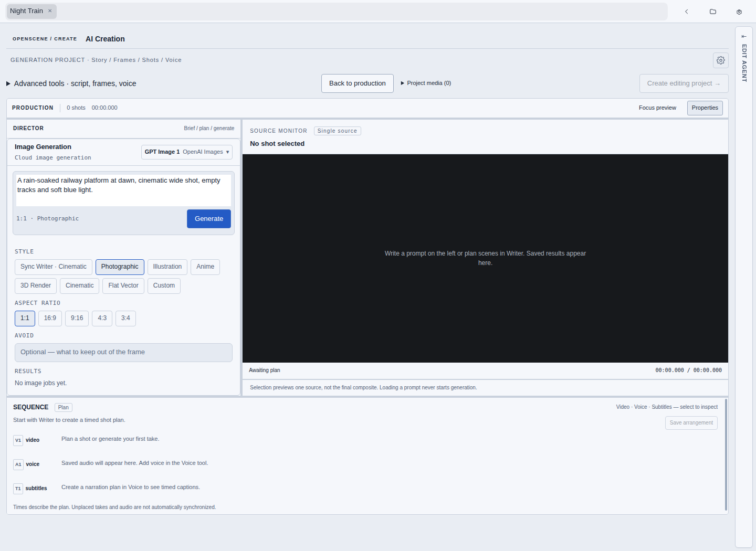Choose 3:4 aspect ratio
The image size is (756, 551).
[125, 319]
